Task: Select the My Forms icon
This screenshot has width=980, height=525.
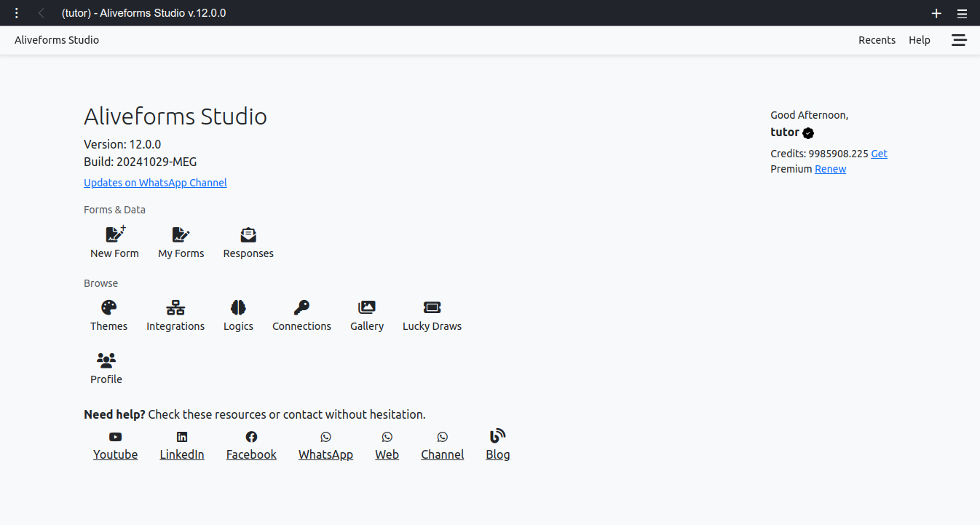Action: tap(181, 241)
